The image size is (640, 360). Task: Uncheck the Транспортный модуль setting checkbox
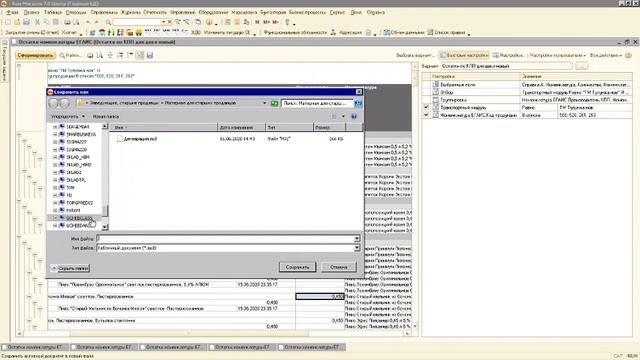(426, 107)
